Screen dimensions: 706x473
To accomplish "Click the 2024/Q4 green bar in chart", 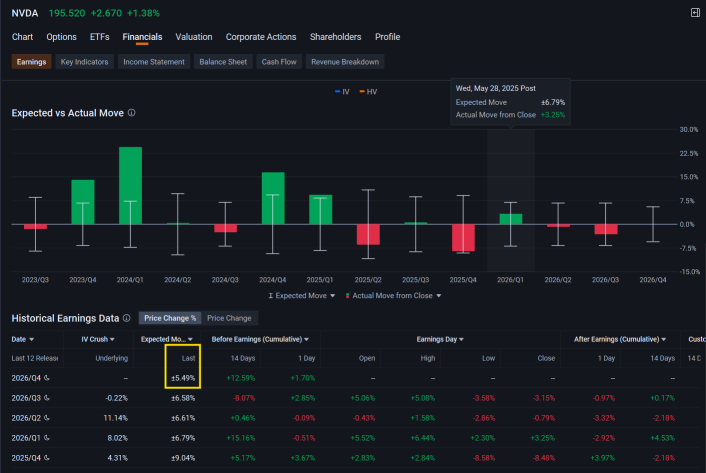I will pyautogui.click(x=273, y=198).
